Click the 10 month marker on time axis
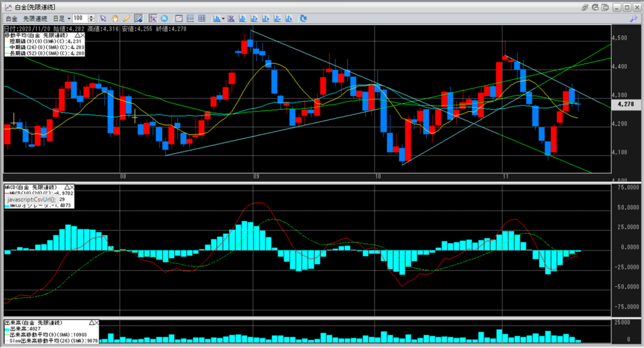This screenshot has height=348, width=644. pyautogui.click(x=378, y=177)
